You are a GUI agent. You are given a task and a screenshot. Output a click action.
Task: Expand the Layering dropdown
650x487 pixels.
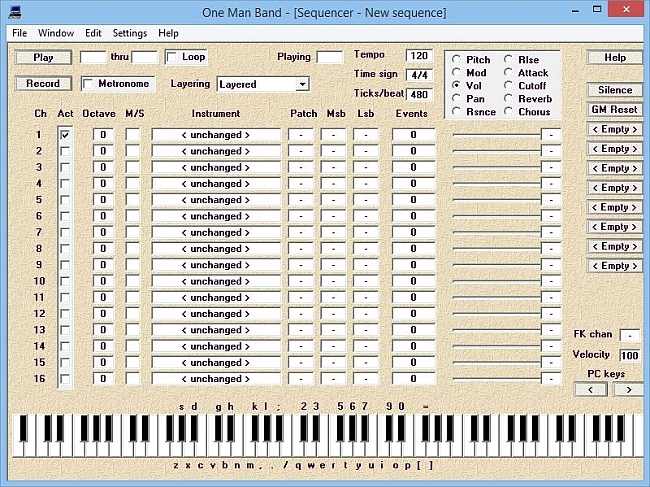click(303, 85)
